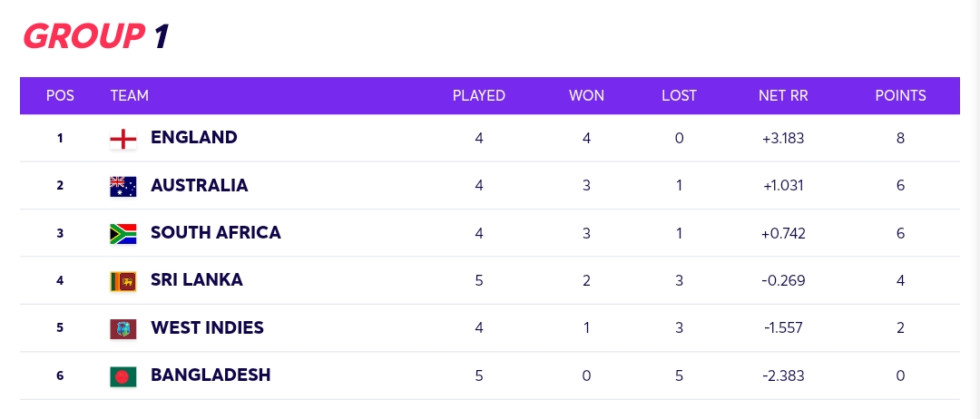Viewport: 980px width, 419px height.
Task: Click the Australia flag icon
Action: [123, 186]
